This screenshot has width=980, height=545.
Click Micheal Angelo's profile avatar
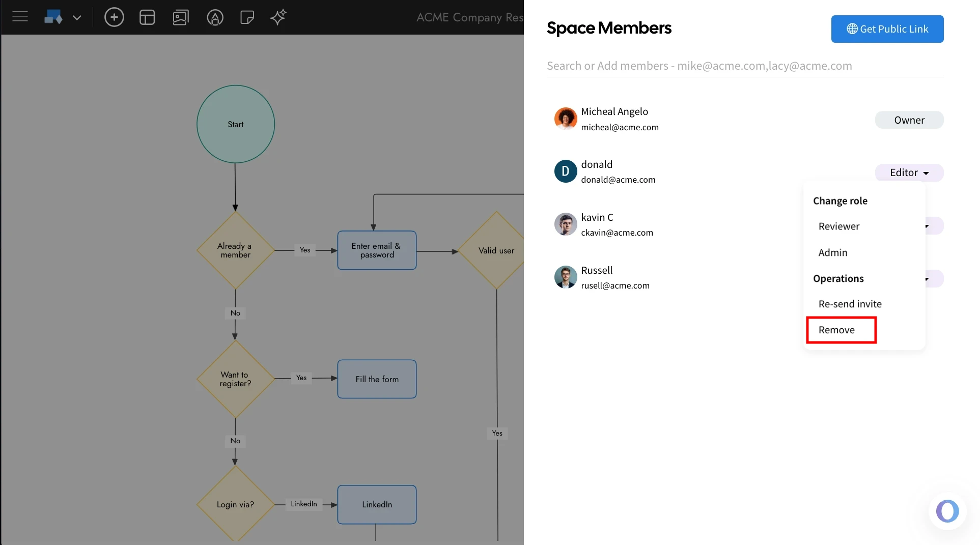(565, 119)
